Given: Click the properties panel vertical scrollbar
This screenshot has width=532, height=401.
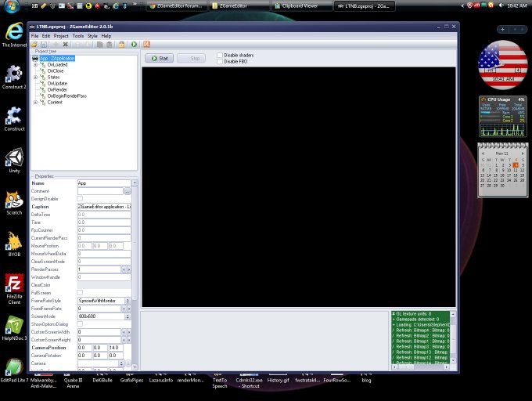Looking at the screenshot, I should coord(135,275).
